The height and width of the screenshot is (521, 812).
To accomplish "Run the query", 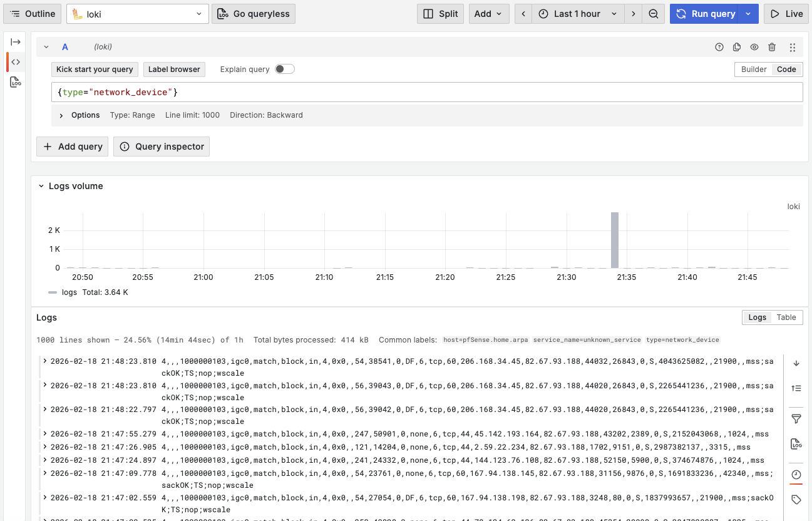I will pos(704,14).
